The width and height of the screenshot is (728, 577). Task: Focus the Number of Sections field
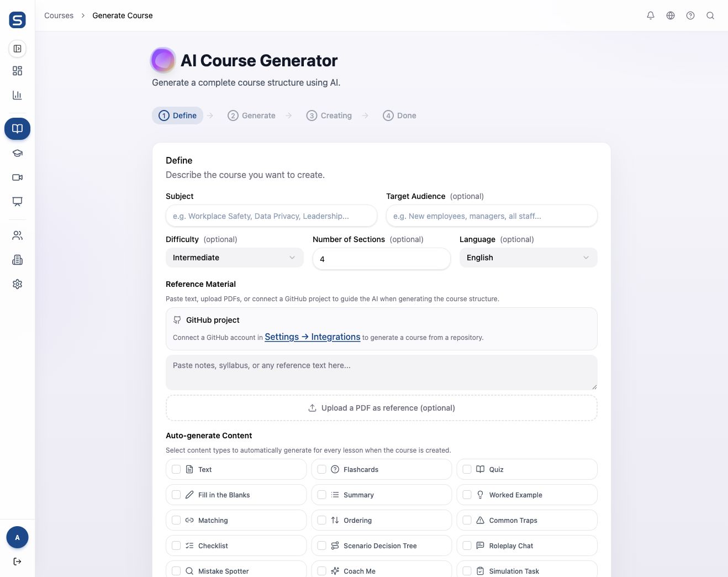(x=382, y=259)
